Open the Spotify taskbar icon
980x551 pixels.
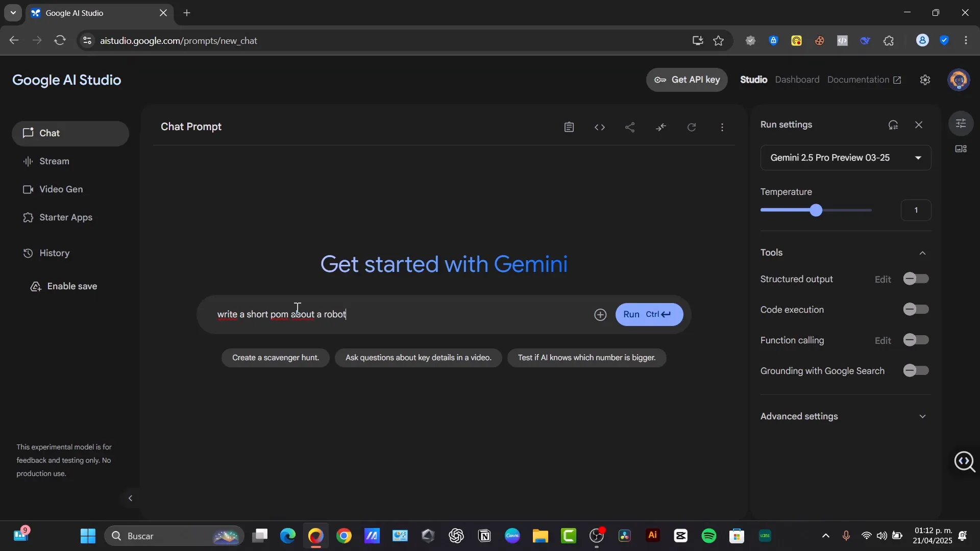[709, 536]
